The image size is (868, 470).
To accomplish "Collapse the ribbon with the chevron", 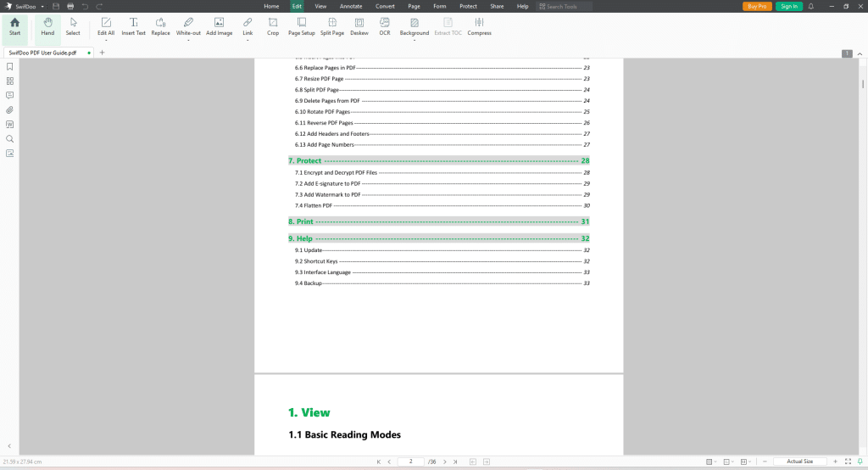I will (860, 53).
